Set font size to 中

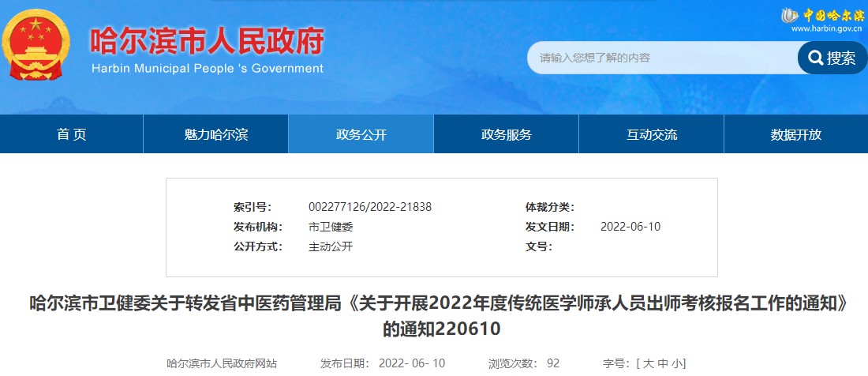(662, 363)
